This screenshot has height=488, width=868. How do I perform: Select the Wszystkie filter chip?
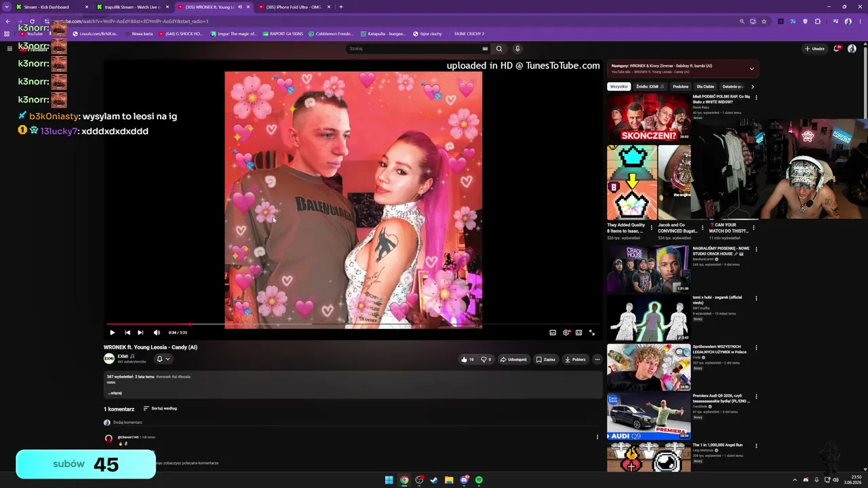pyautogui.click(x=618, y=87)
